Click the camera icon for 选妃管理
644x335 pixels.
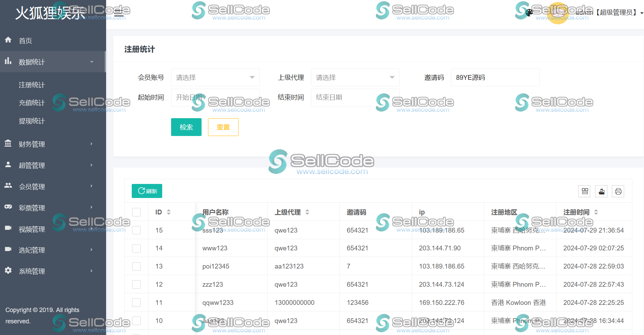(x=8, y=249)
